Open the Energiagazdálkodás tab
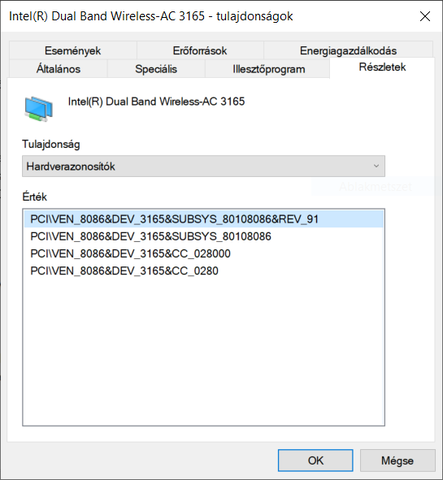Screen dimensions: 443x480 (x=348, y=51)
